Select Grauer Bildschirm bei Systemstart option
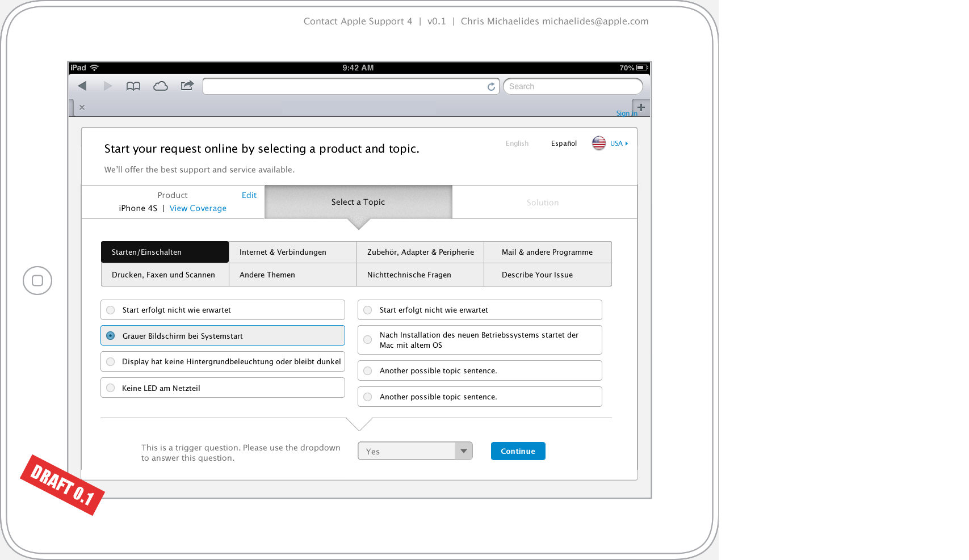The height and width of the screenshot is (560, 969). click(111, 336)
